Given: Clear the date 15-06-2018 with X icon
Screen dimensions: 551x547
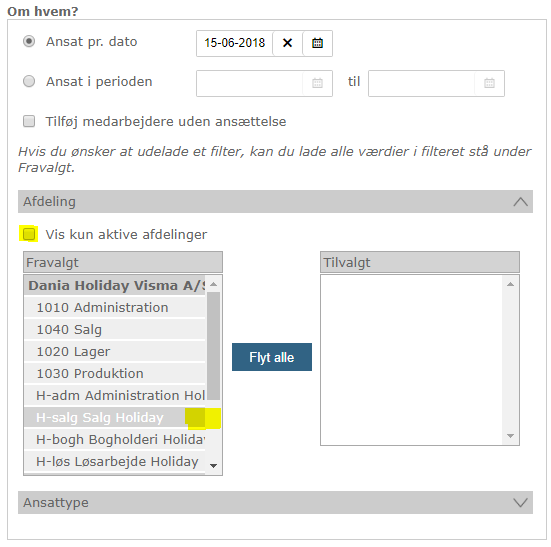Looking at the screenshot, I should tap(287, 43).
